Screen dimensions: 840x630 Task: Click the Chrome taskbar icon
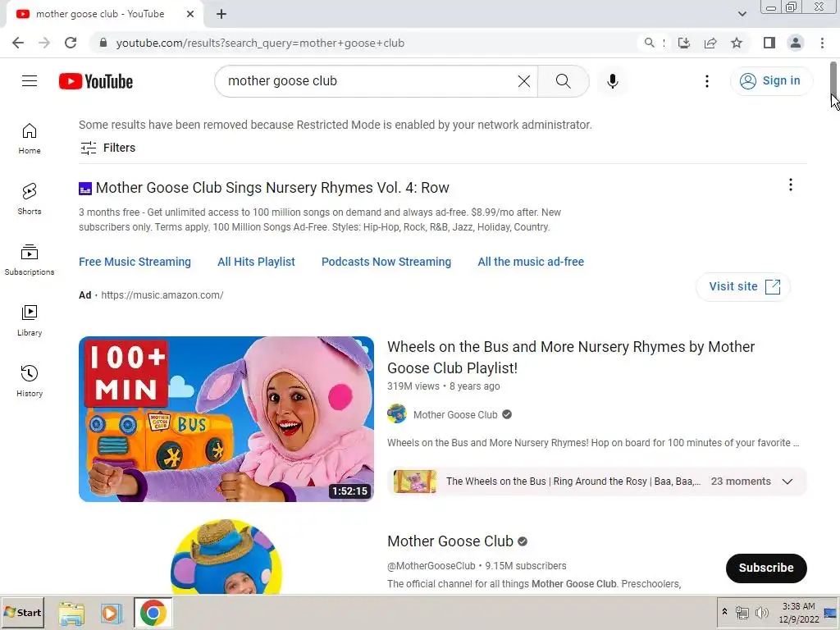point(153,613)
